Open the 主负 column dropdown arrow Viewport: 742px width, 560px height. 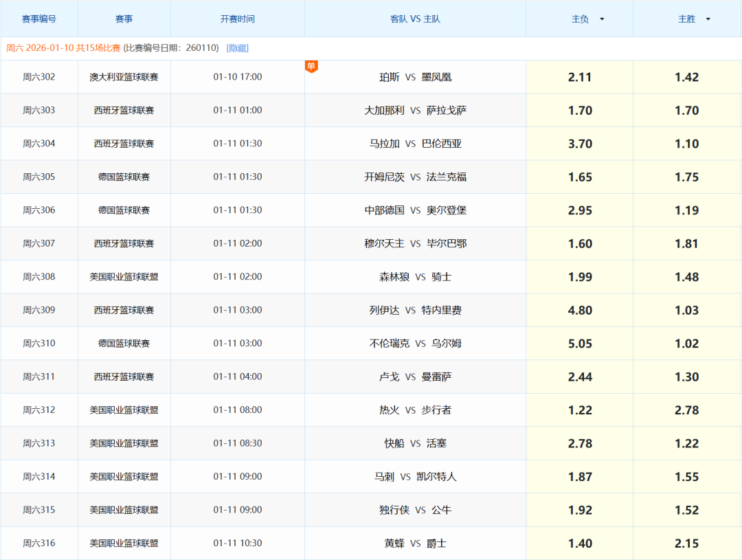[602, 19]
